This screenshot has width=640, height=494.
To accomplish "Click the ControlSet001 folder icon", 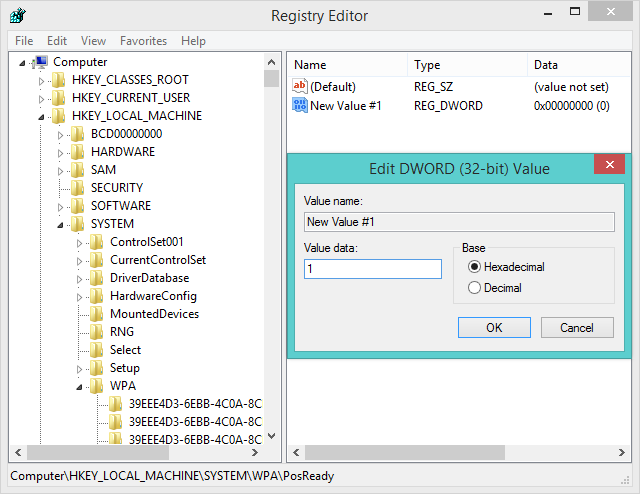I will click(x=97, y=242).
